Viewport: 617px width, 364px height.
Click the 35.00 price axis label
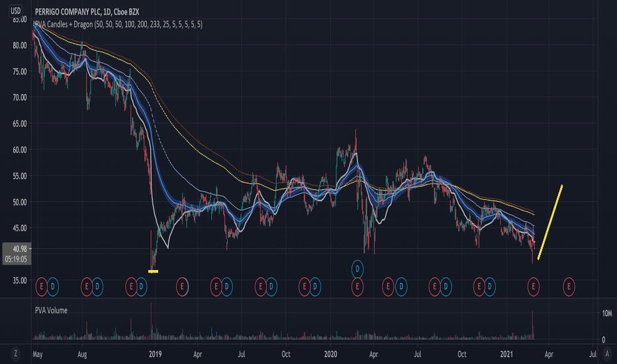click(20, 281)
